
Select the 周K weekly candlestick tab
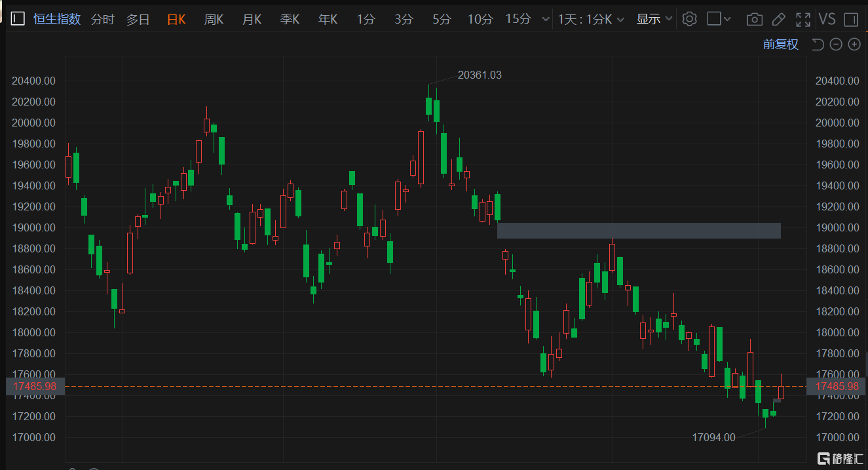214,20
